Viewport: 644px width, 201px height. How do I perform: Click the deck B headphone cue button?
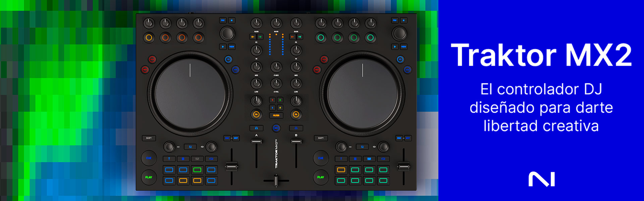point(296,128)
